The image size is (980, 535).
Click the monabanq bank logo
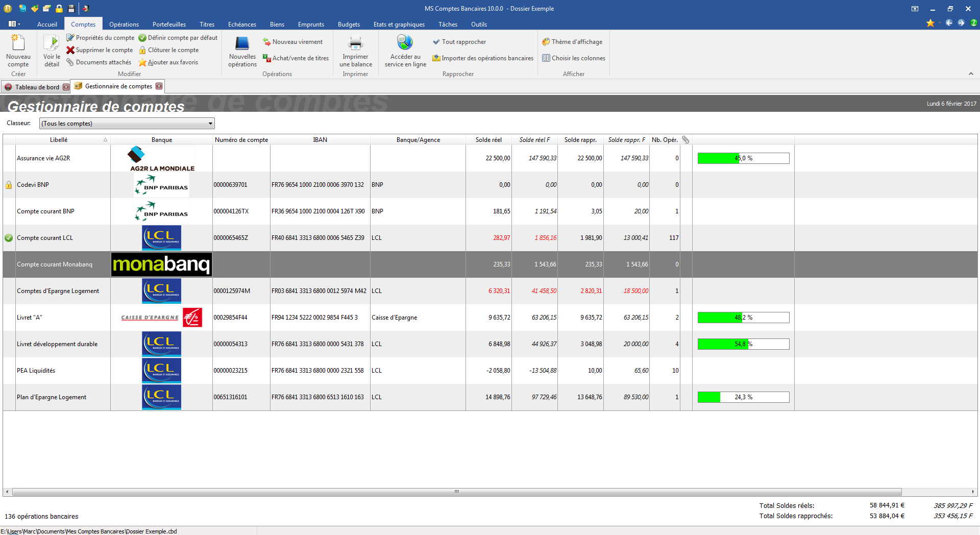(161, 264)
